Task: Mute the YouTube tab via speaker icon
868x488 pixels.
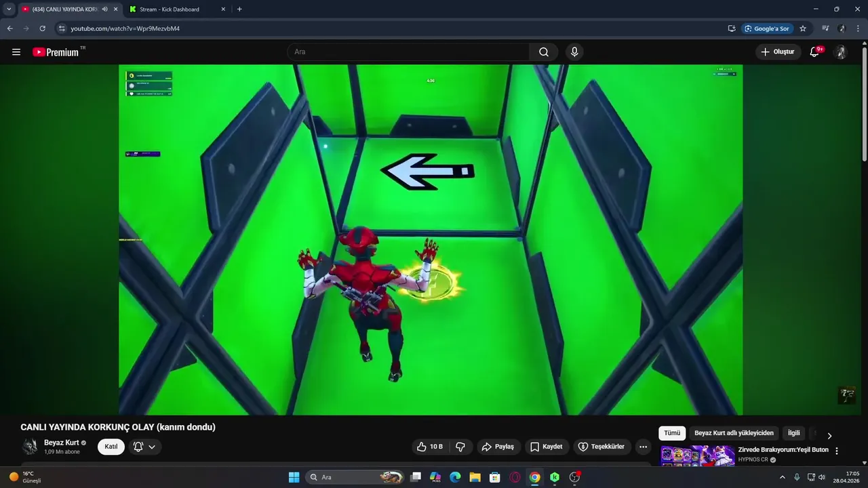Action: [x=104, y=9]
